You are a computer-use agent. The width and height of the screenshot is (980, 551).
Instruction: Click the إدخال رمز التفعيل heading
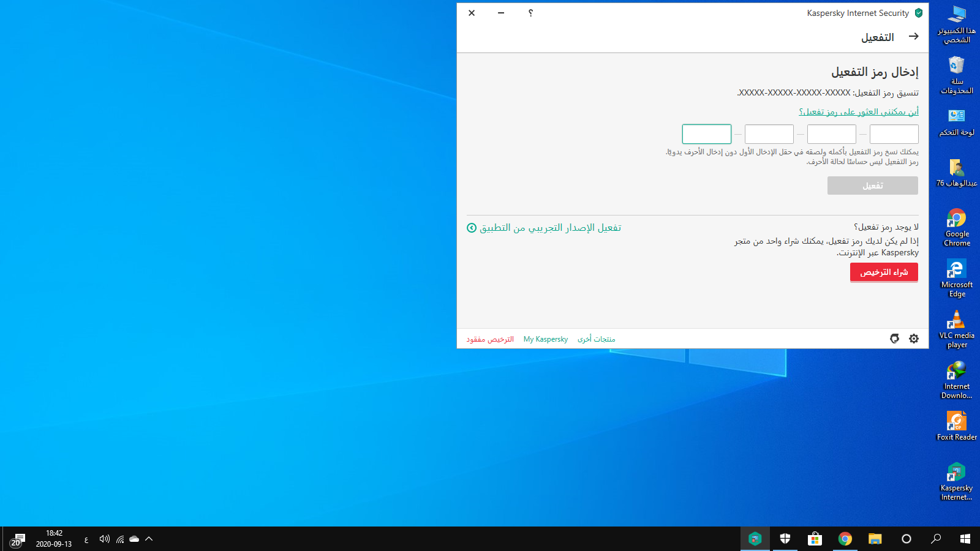point(875,72)
